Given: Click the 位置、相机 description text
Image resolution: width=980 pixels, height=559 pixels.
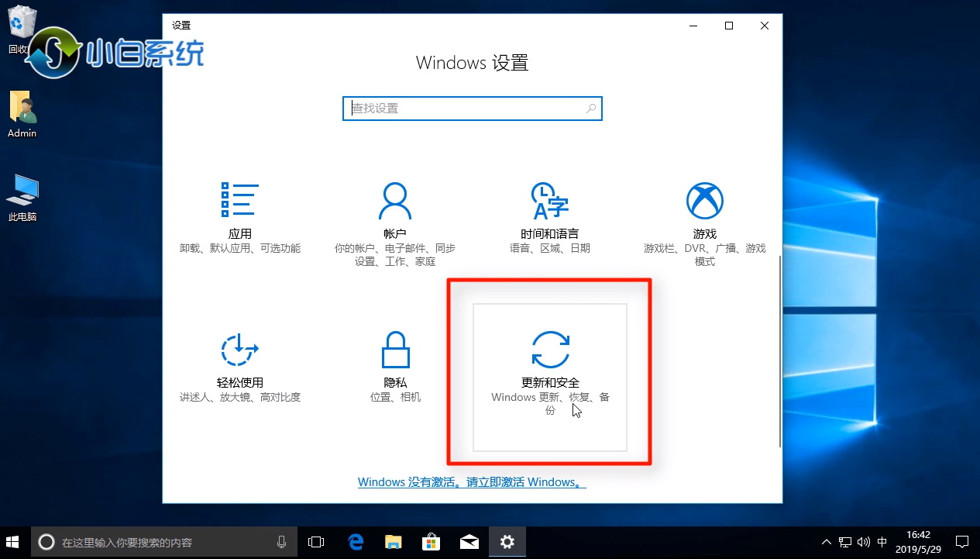Looking at the screenshot, I should [x=395, y=397].
